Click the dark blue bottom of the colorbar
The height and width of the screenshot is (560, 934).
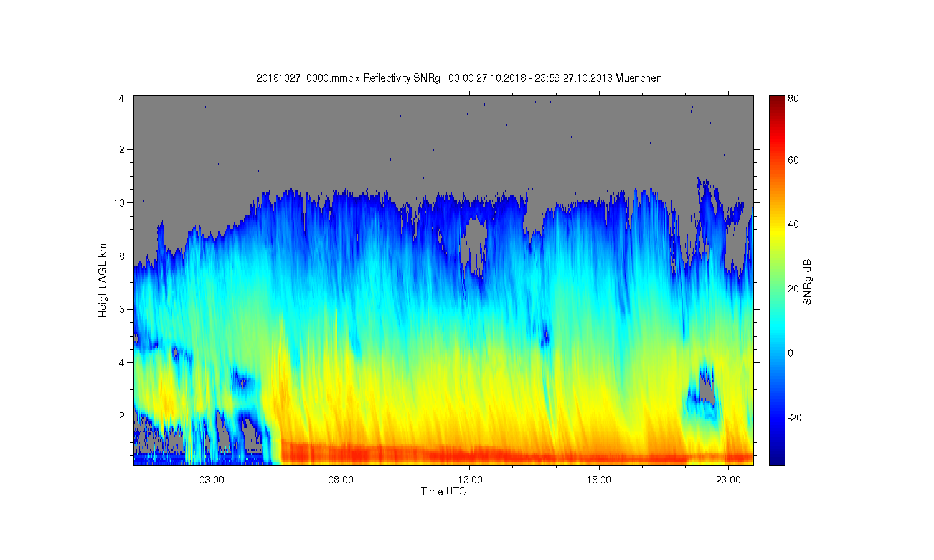776,459
